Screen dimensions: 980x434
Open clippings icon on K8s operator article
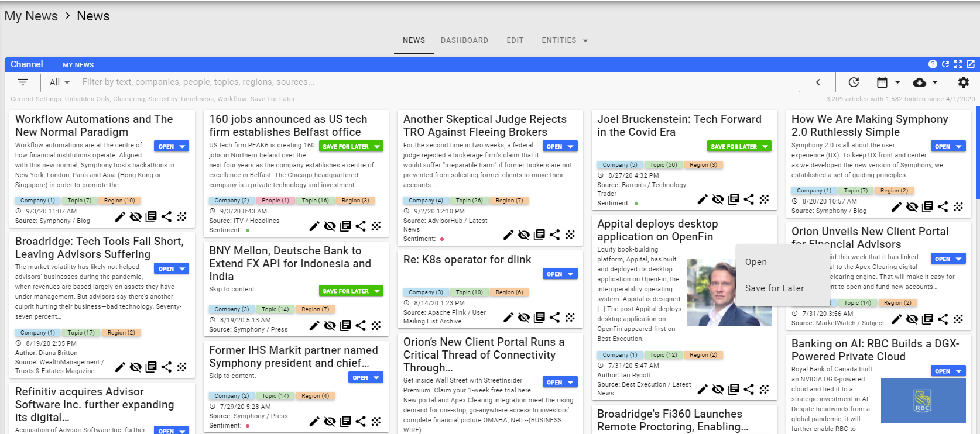click(539, 318)
